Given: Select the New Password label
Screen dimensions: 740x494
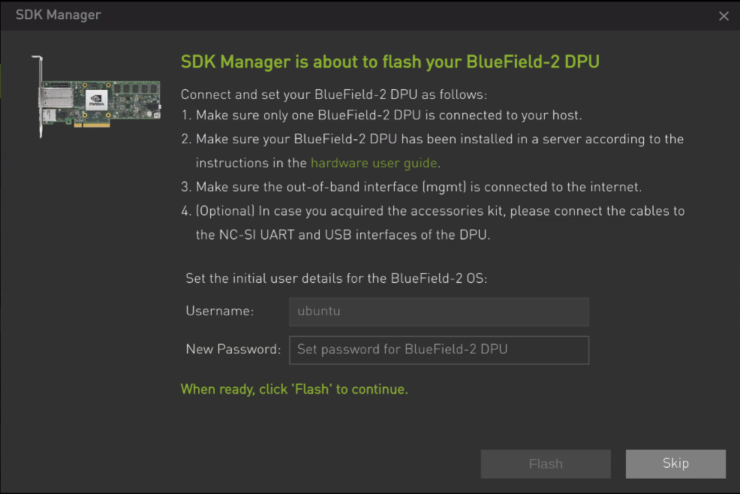Looking at the screenshot, I should click(233, 349).
